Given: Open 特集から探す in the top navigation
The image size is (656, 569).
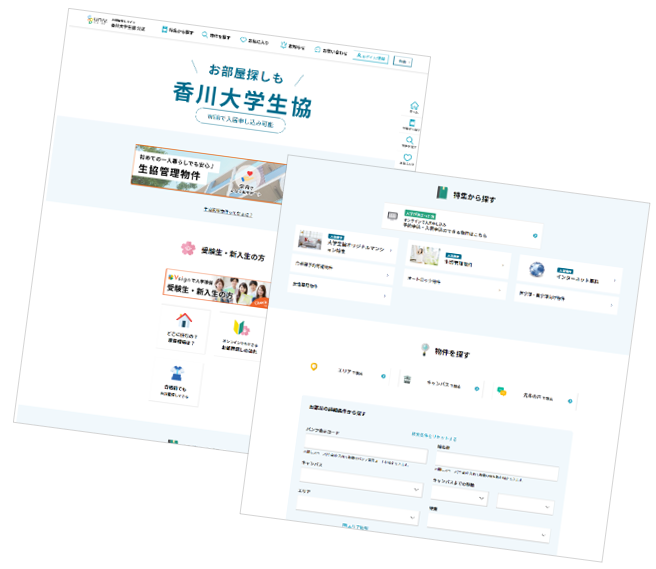Looking at the screenshot, I should click(177, 31).
